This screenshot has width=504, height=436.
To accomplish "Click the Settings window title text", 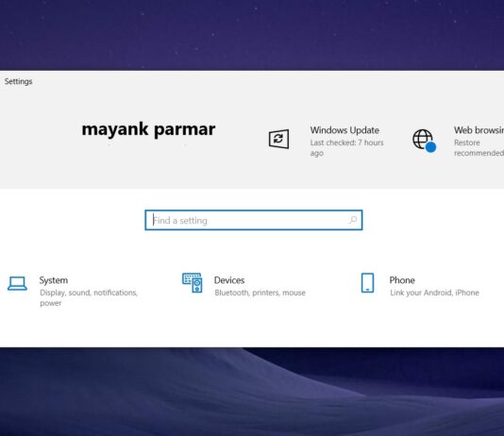I will 18,81.
